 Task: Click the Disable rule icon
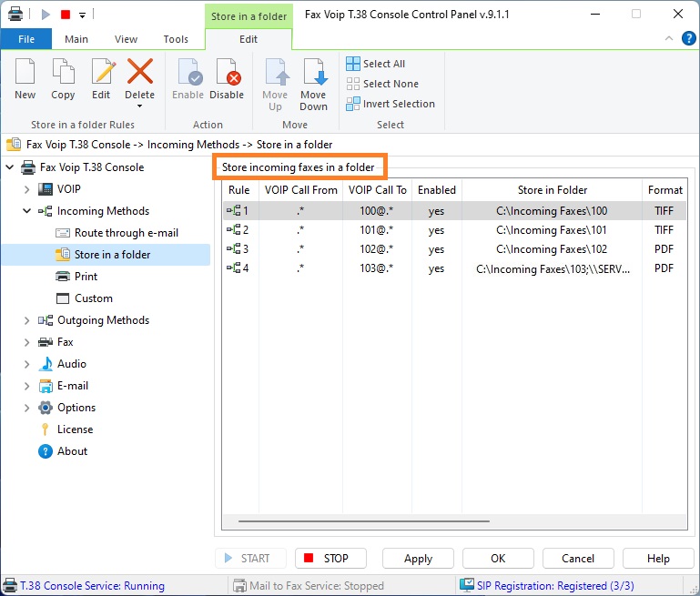click(x=228, y=71)
